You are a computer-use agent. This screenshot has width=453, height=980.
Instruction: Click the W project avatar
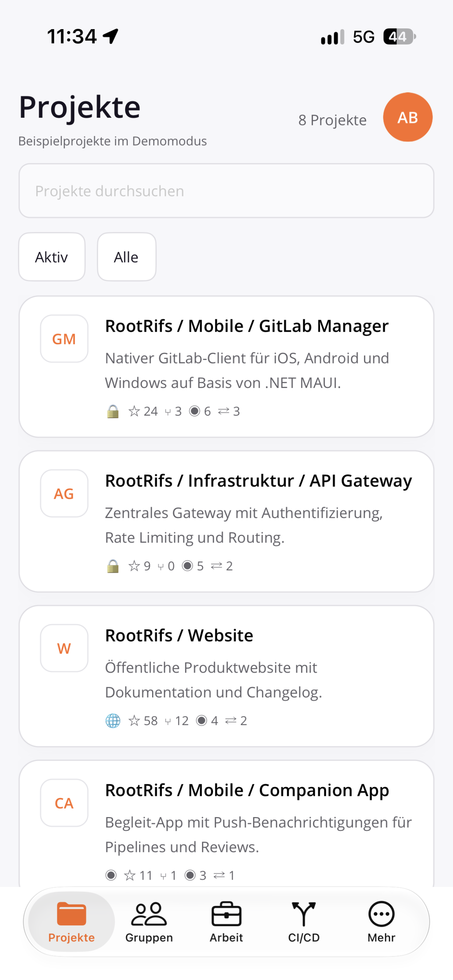(x=64, y=648)
